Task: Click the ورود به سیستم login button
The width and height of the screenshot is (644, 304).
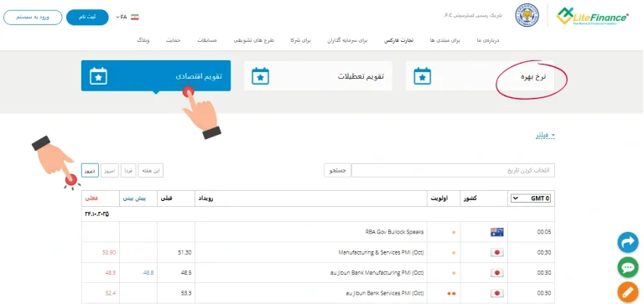Action: point(33,18)
